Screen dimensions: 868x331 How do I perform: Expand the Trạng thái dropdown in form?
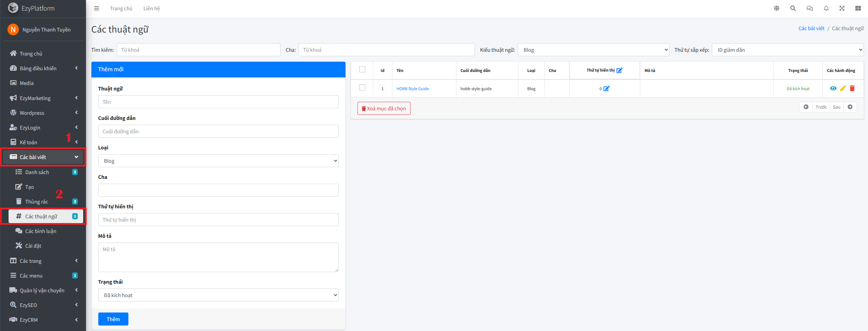pyautogui.click(x=218, y=295)
